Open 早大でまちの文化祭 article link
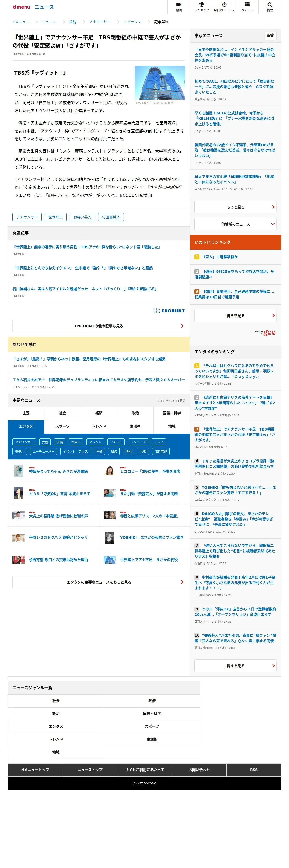 click(x=234, y=179)
